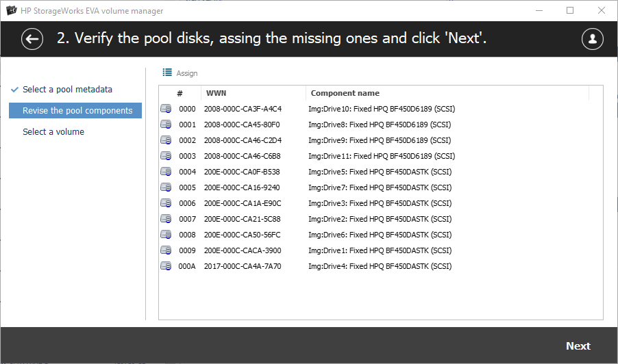
Task: Select WWN 2008-000C-CA3F-A4C4
Action: pyautogui.click(x=243, y=109)
